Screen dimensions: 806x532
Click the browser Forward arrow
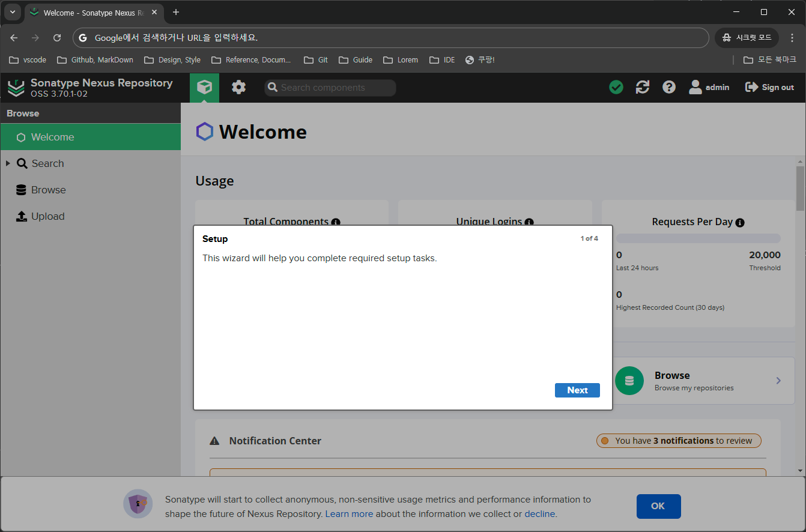click(x=35, y=38)
